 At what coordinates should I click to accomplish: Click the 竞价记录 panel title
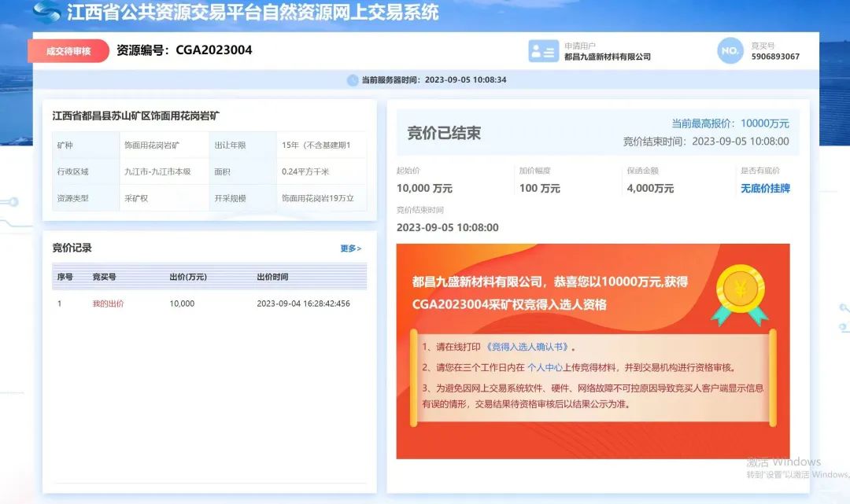click(72, 248)
